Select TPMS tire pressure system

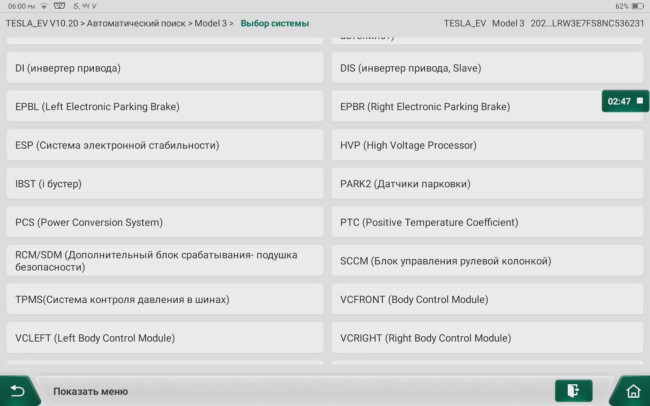tap(165, 299)
